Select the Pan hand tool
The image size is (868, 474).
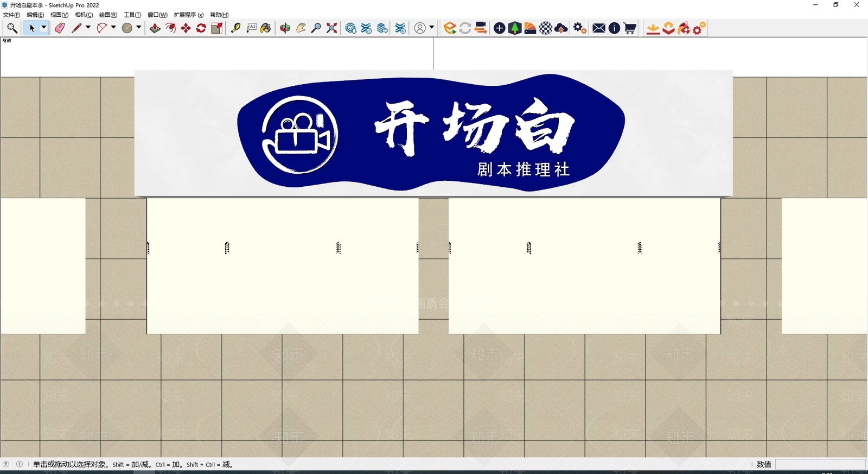tap(301, 28)
